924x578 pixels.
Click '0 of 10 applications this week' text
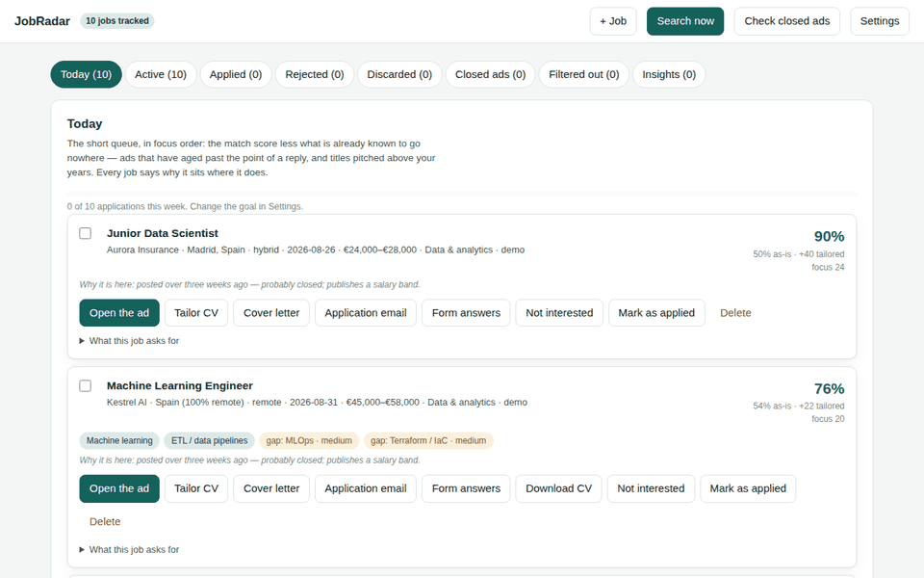click(x=127, y=206)
